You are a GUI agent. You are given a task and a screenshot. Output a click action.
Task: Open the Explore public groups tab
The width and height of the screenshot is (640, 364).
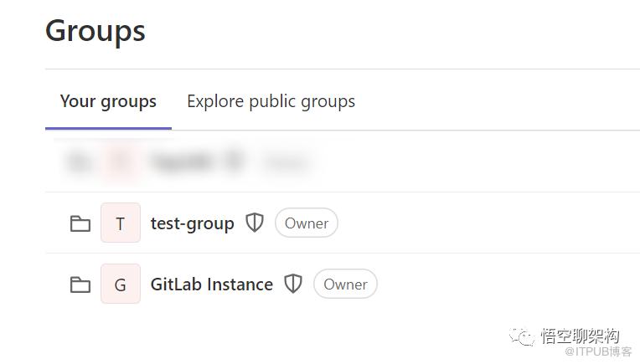pyautogui.click(x=271, y=102)
